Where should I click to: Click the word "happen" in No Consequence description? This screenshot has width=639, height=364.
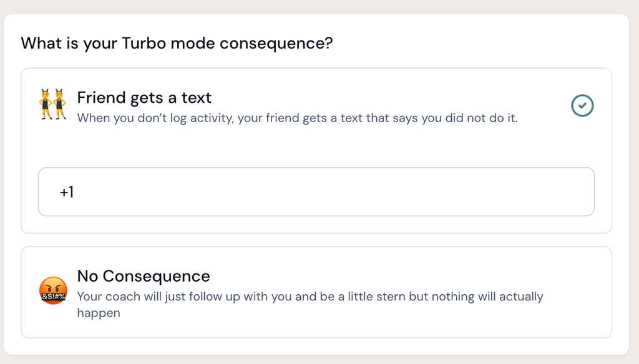[99, 313]
